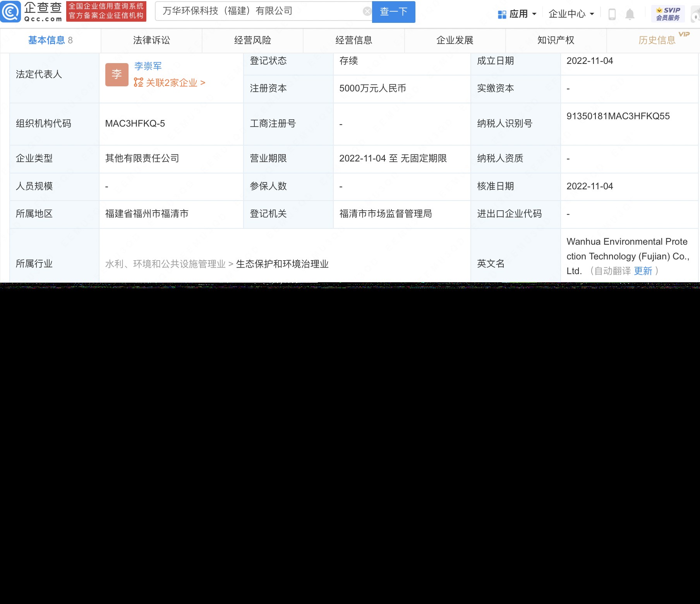This screenshot has width=700, height=604.
Task: Open the mobile phone app icon
Action: coord(612,14)
